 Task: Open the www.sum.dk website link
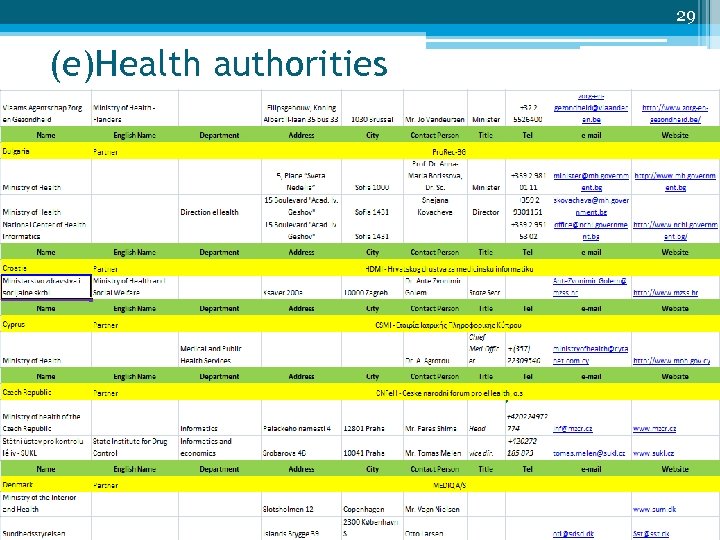click(654, 509)
